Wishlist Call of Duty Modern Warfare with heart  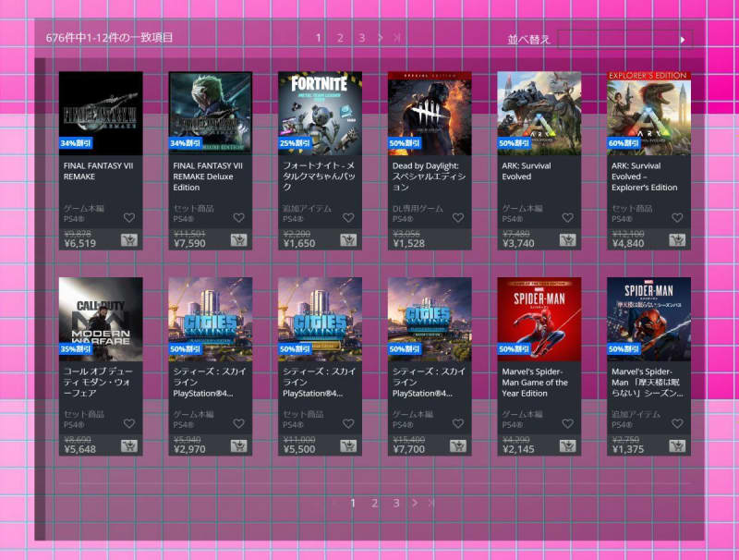tap(129, 423)
